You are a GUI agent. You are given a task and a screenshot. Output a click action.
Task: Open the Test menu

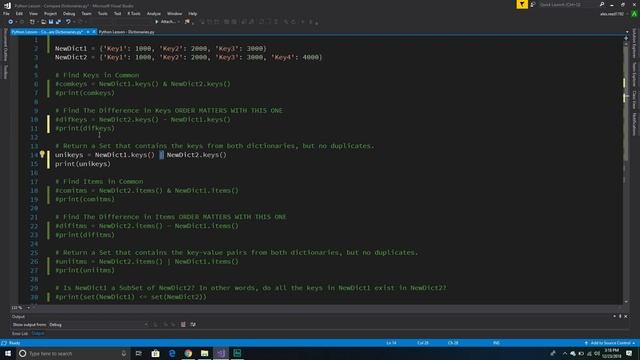118,13
